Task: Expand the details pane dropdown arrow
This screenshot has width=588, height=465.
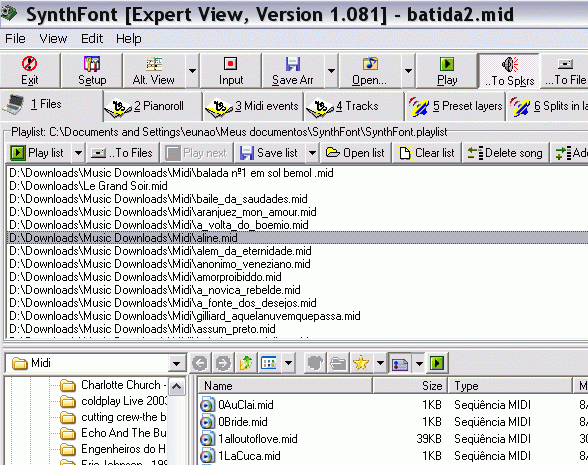Action: [x=419, y=363]
